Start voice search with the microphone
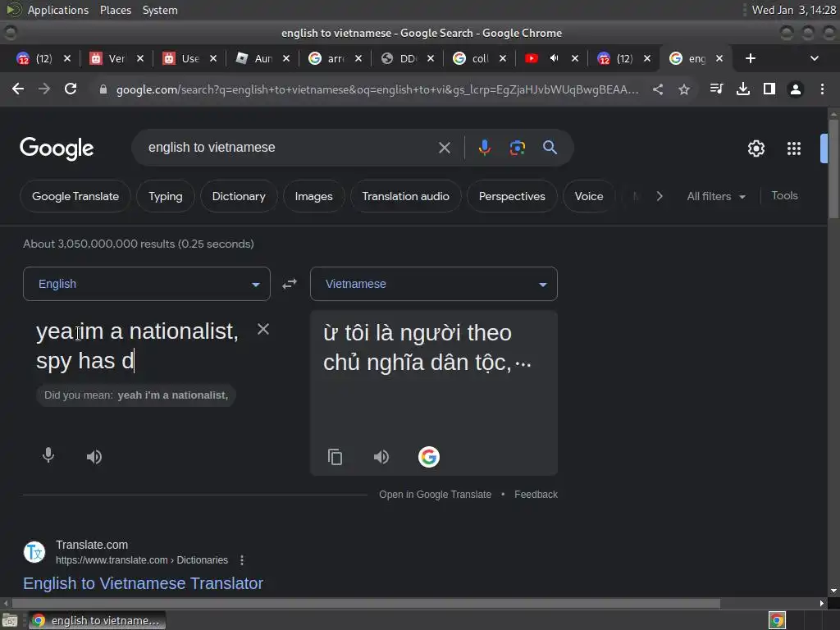This screenshot has height=630, width=840. (x=484, y=148)
